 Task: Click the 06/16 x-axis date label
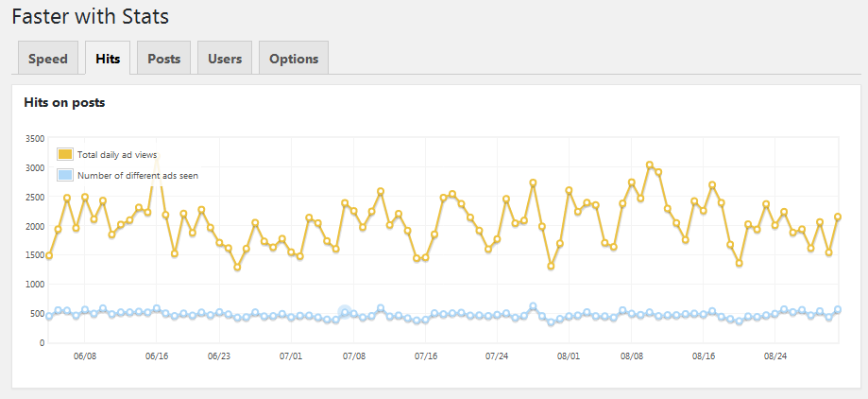157,356
